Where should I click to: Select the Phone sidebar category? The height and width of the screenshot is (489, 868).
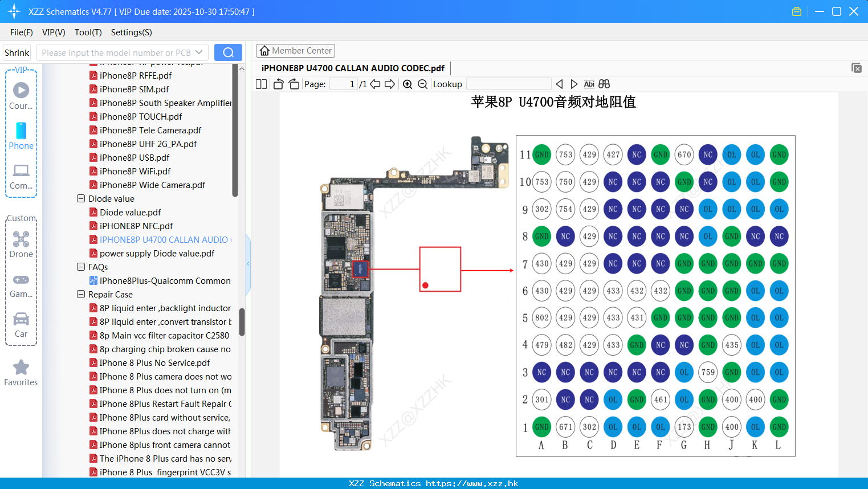point(21,136)
